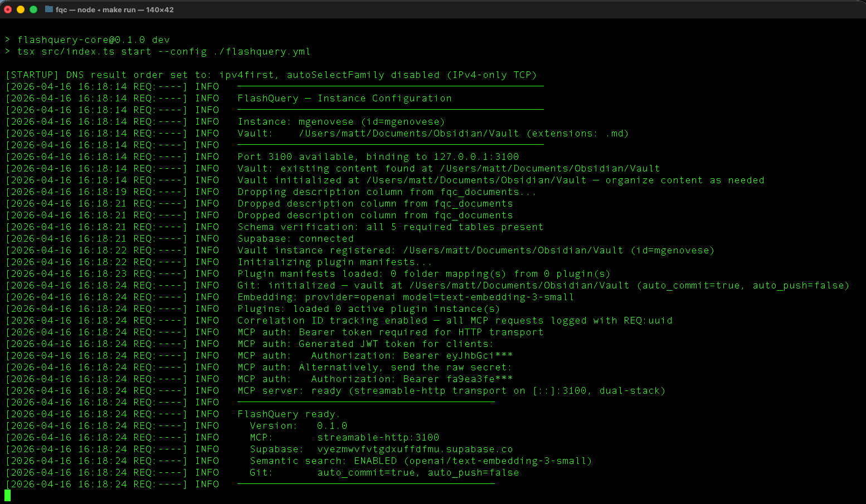The image size is (866, 504).
Task: Click the supabase.co hostname text
Action: coord(415,449)
